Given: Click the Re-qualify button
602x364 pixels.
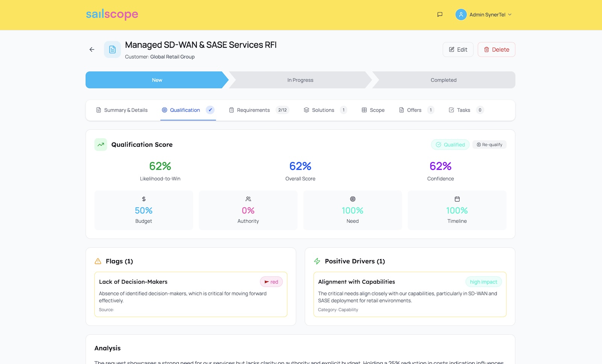Looking at the screenshot, I should [x=489, y=145].
